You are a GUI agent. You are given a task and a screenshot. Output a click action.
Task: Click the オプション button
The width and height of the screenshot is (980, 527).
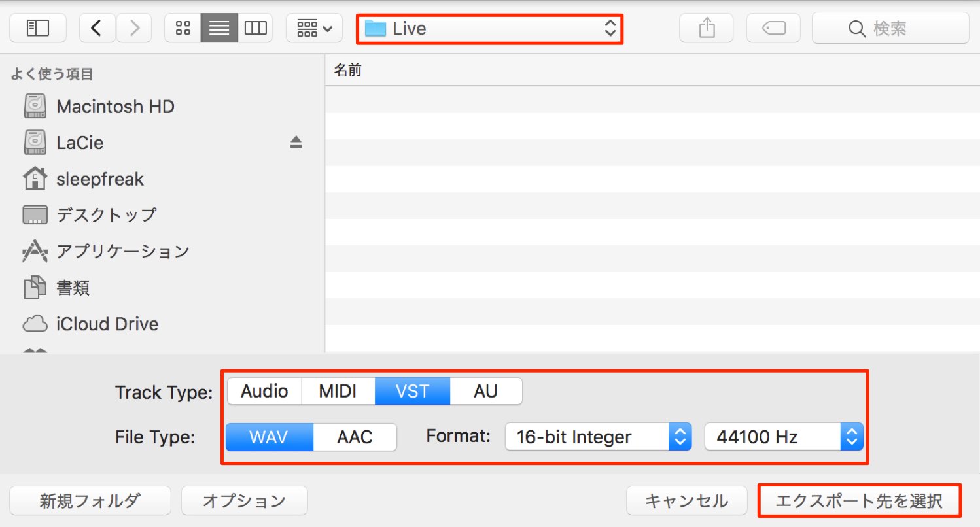point(245,501)
